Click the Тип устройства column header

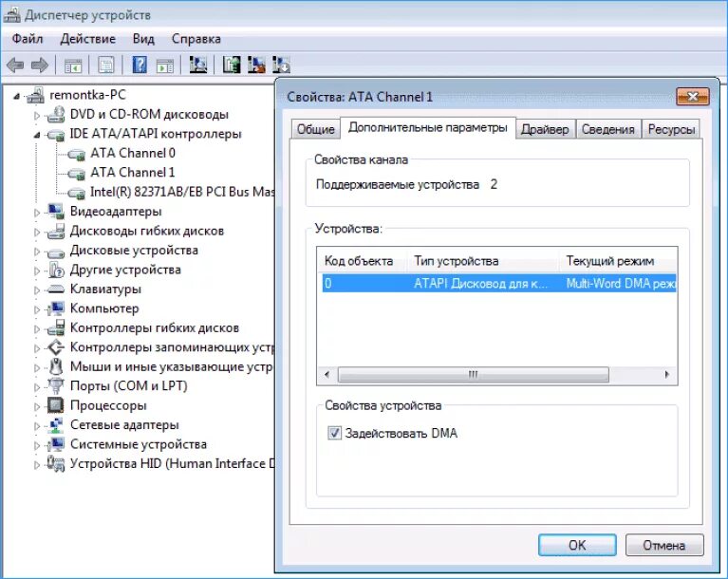coord(483,261)
